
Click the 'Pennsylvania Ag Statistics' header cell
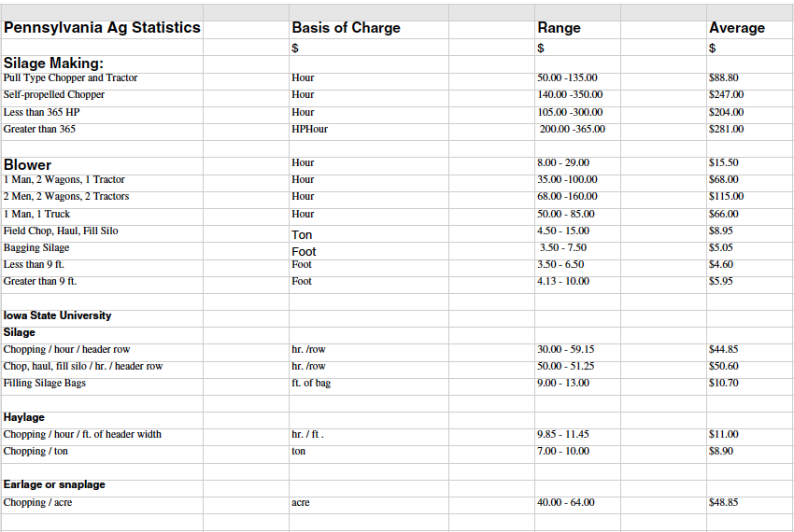pos(102,28)
